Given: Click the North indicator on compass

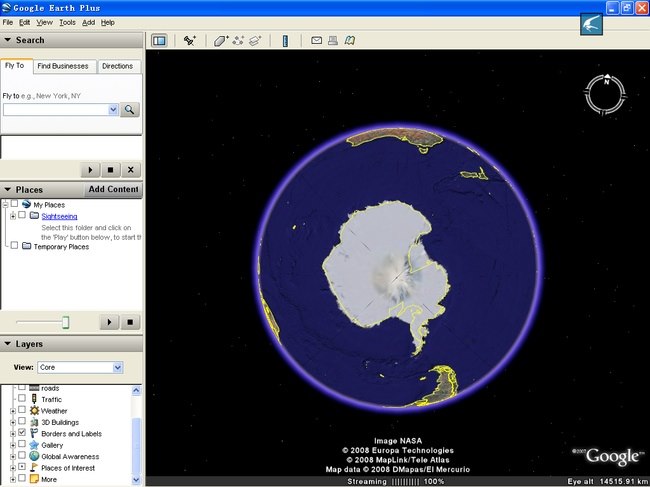Looking at the screenshot, I should point(607,80).
